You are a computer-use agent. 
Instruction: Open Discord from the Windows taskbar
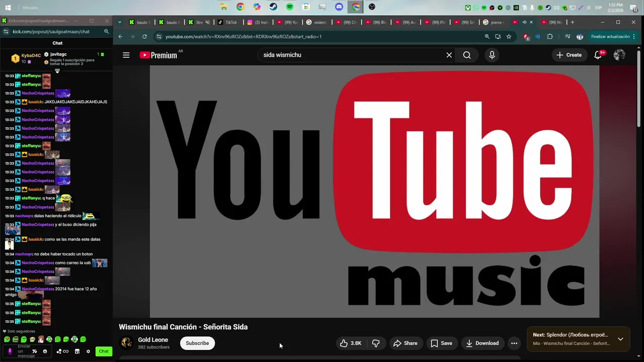339,7
